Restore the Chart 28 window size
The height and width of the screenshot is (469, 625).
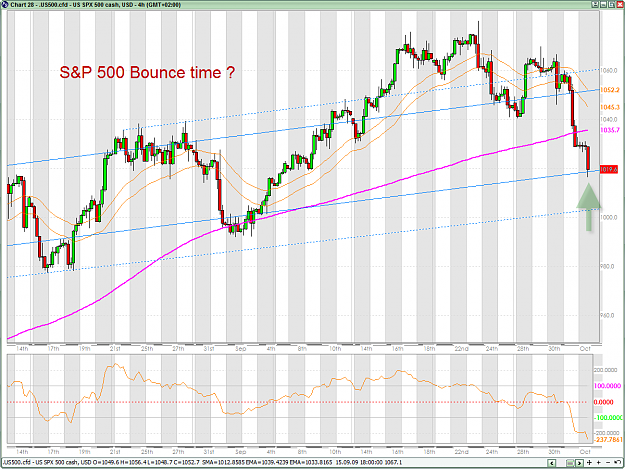[611, 4]
